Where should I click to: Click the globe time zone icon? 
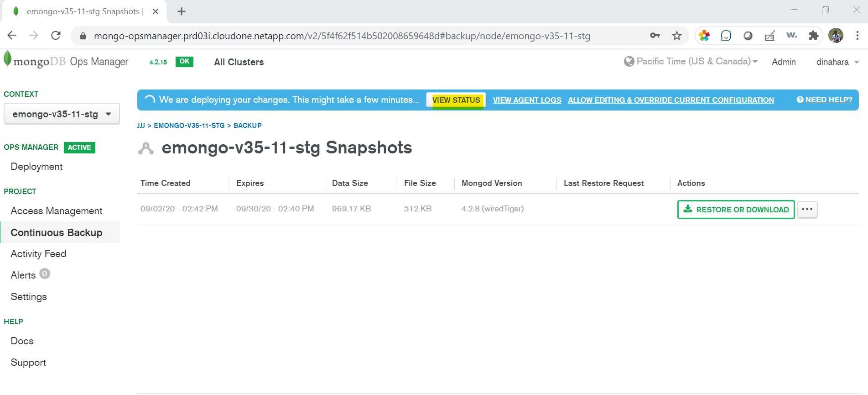click(629, 61)
